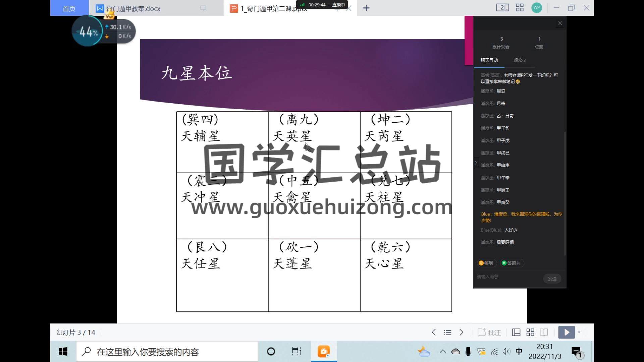The width and height of the screenshot is (644, 362).
Task: Open slide sorter grid view
Action: pos(530,332)
